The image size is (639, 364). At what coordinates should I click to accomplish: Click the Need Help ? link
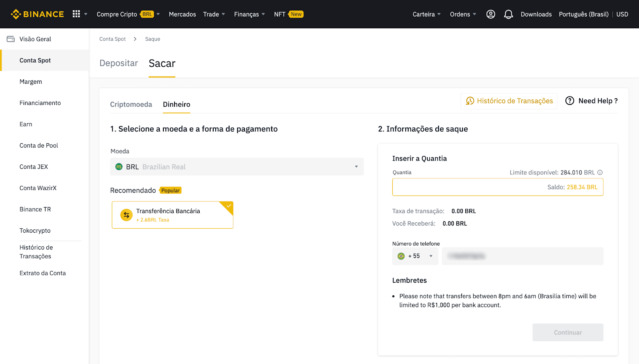[591, 101]
